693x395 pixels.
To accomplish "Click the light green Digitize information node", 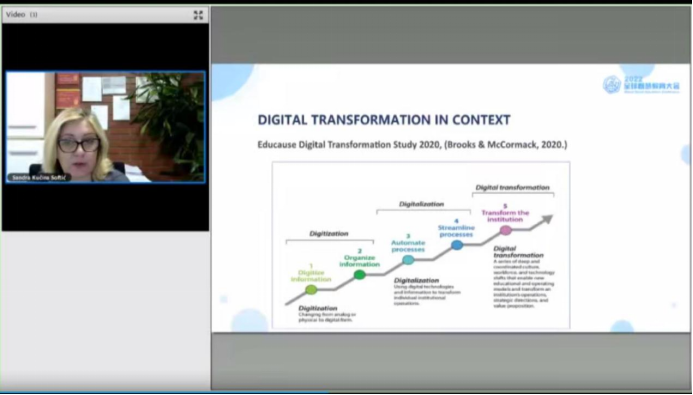I will (311, 290).
